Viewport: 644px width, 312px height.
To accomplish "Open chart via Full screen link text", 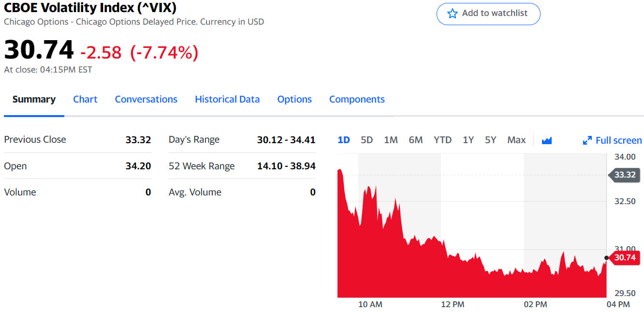I will (619, 140).
